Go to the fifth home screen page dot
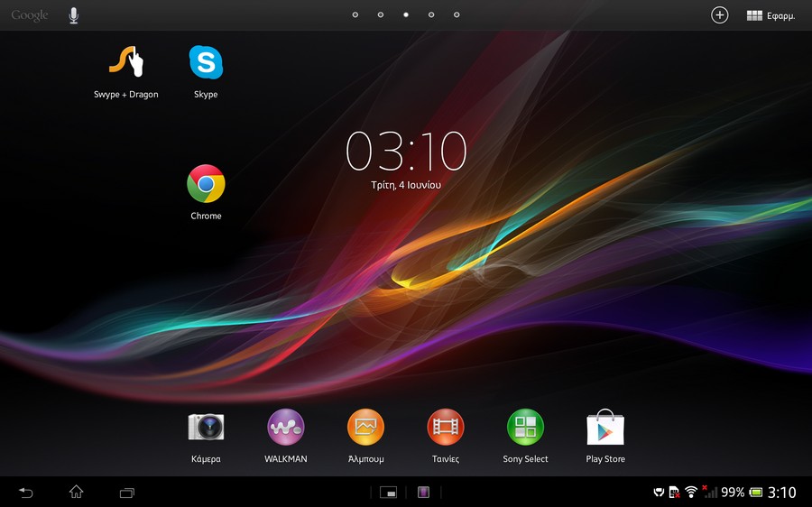 pyautogui.click(x=457, y=15)
